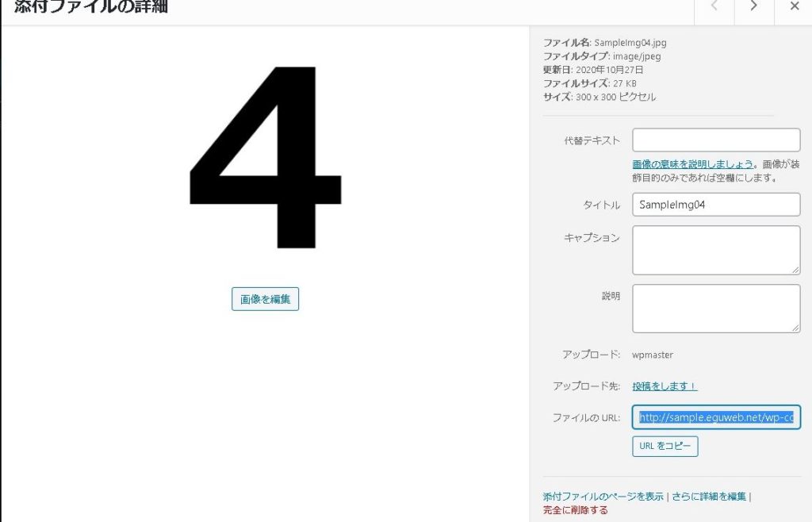This screenshot has height=522, width=812.
Task: Close the attachment details dialog
Action: point(794,6)
